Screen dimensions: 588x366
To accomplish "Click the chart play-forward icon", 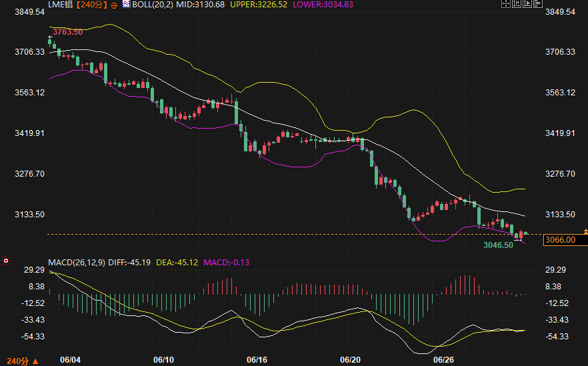I will tap(527, 3).
